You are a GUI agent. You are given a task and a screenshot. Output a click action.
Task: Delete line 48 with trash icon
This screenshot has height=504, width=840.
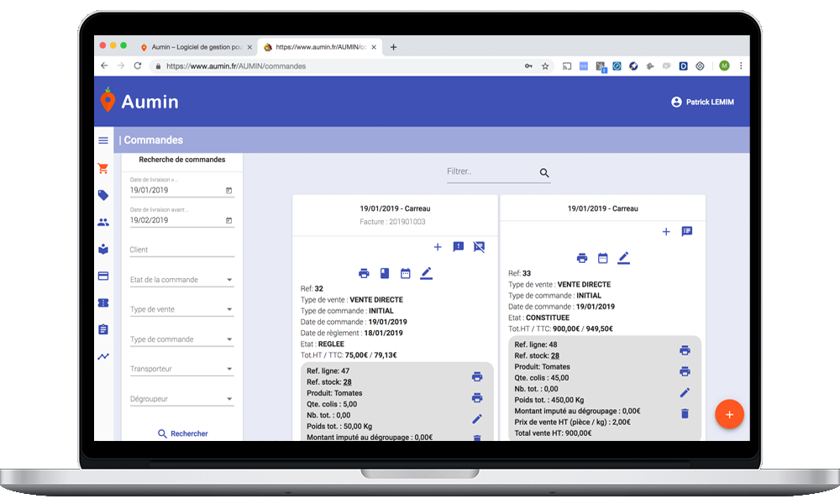[x=685, y=413]
